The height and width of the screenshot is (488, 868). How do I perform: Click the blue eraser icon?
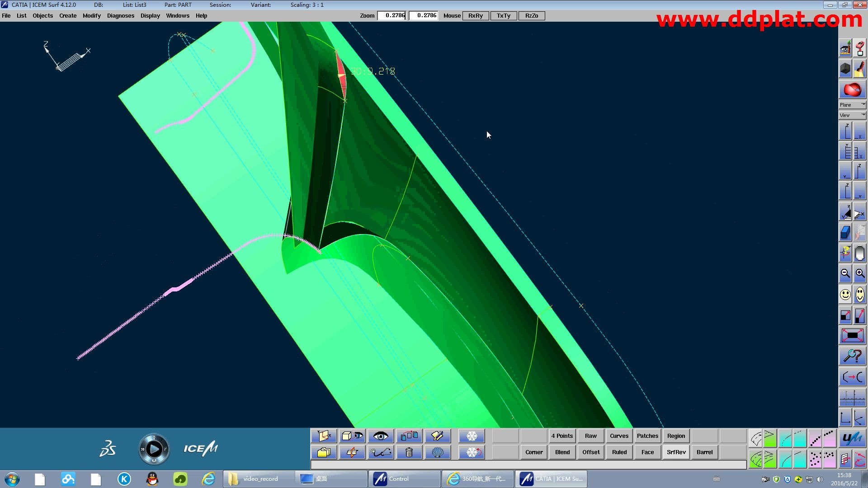(x=845, y=233)
